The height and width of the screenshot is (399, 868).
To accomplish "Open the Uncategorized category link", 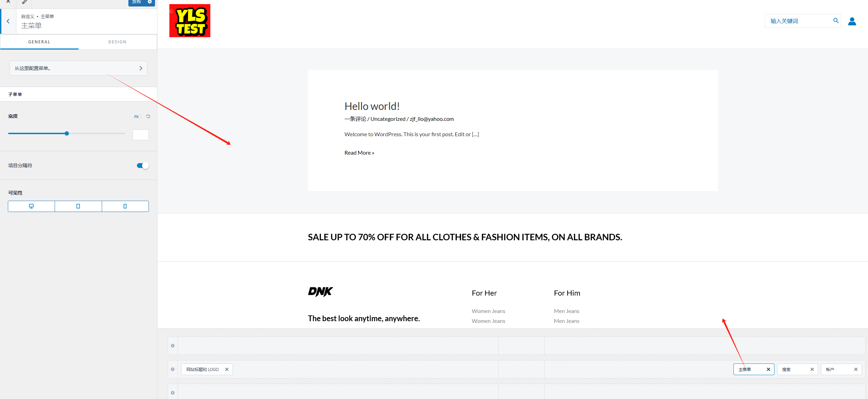I will (x=388, y=119).
